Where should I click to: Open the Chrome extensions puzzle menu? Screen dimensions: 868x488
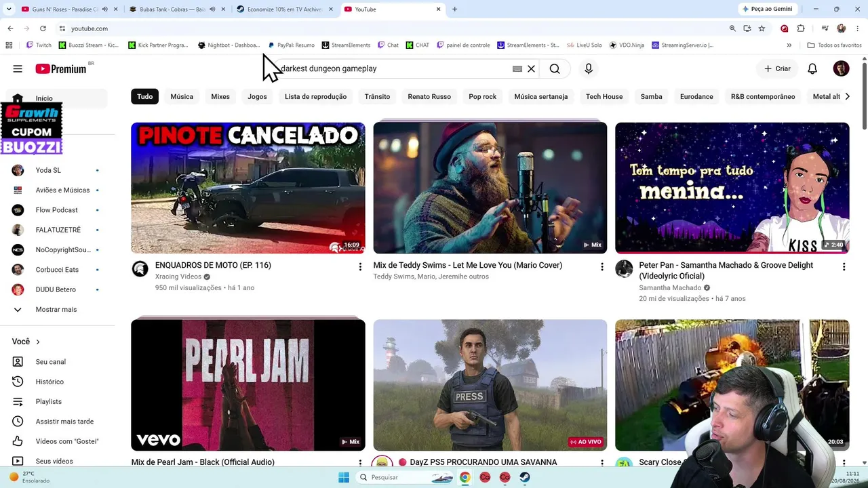pyautogui.click(x=801, y=28)
